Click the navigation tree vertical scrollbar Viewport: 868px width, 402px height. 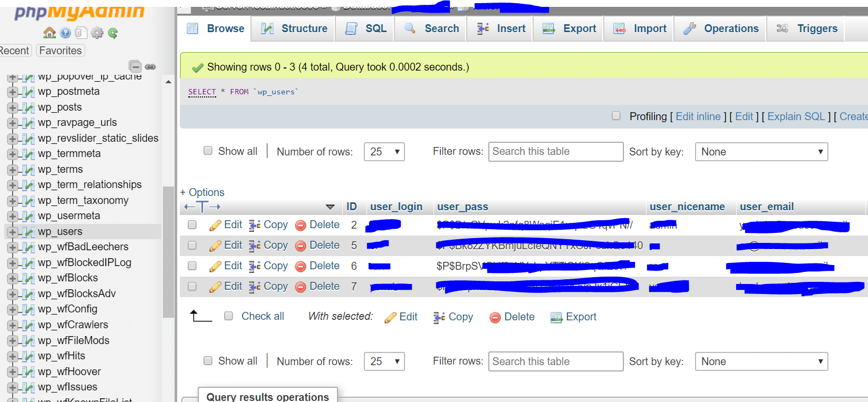point(168,252)
